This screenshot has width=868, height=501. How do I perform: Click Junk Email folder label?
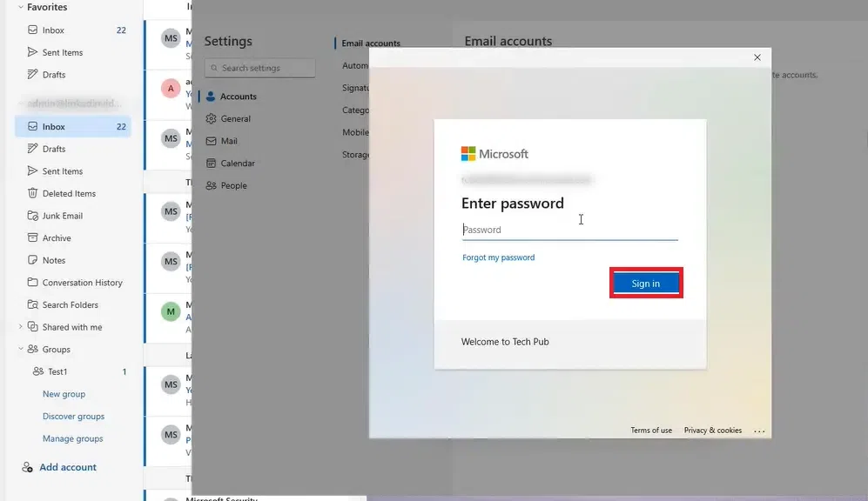pyautogui.click(x=63, y=216)
